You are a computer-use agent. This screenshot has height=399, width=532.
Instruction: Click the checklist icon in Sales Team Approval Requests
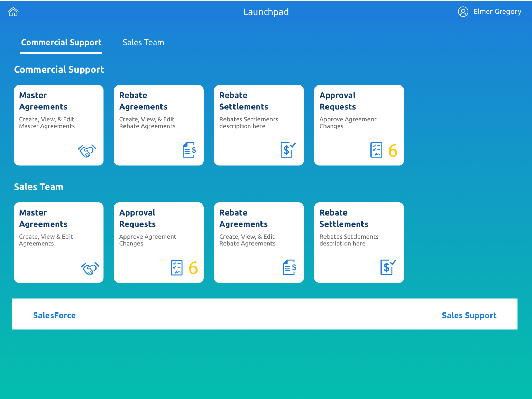point(176,267)
